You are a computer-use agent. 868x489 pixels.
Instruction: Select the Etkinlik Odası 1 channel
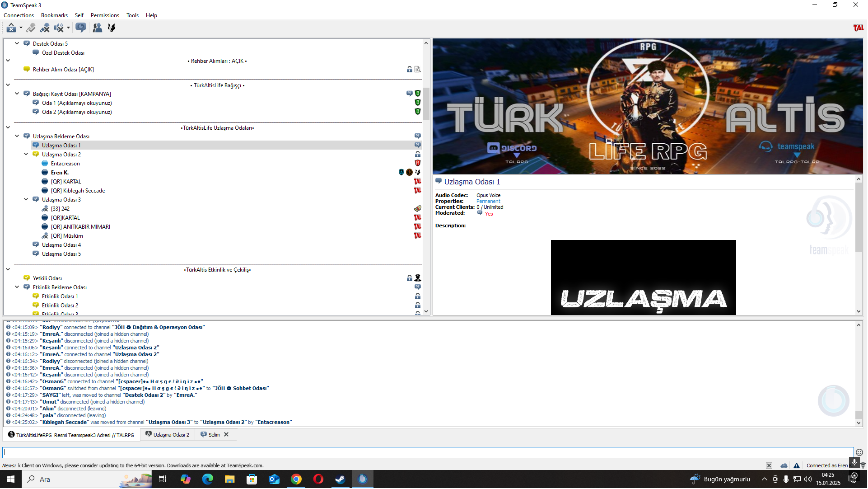point(60,296)
